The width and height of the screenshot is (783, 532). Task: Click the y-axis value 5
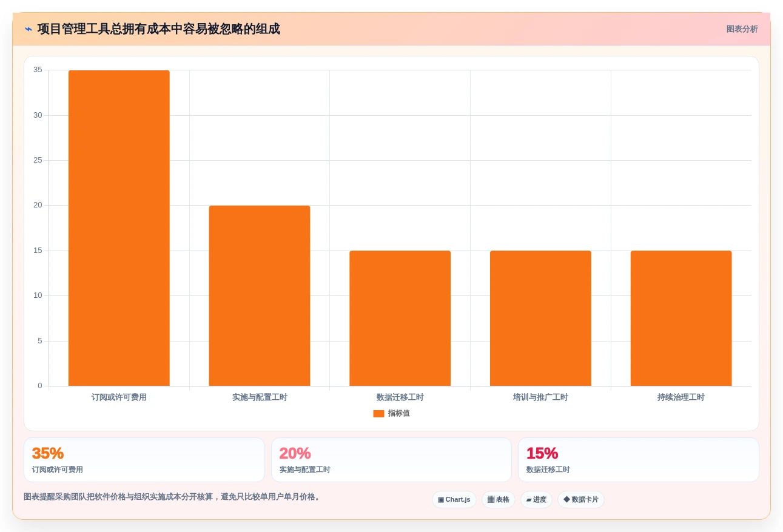pyautogui.click(x=40, y=341)
